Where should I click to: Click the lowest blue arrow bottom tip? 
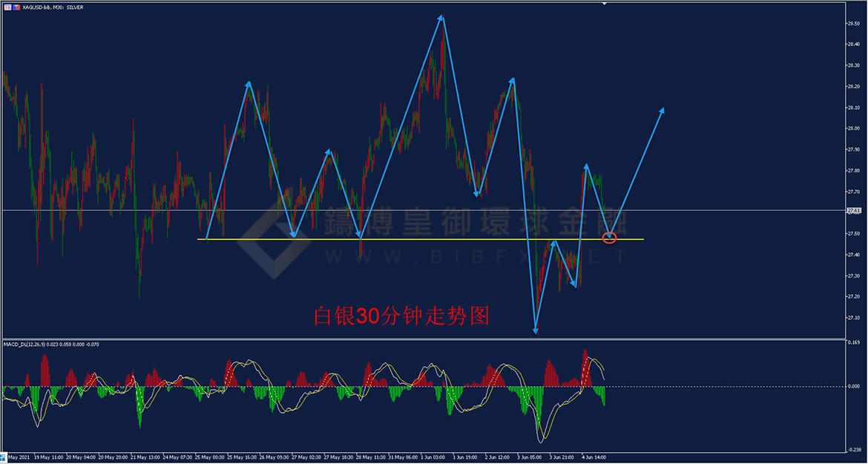tap(535, 332)
